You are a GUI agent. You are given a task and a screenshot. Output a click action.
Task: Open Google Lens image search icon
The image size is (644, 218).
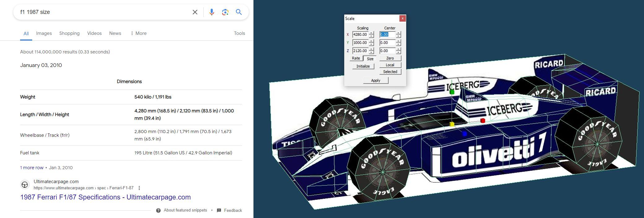tap(225, 12)
